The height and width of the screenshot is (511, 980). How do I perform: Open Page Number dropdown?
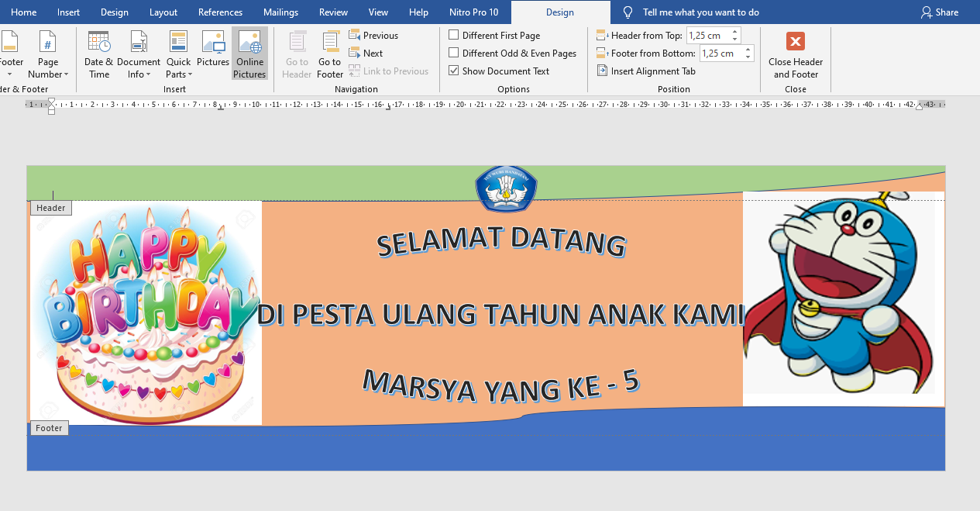48,54
